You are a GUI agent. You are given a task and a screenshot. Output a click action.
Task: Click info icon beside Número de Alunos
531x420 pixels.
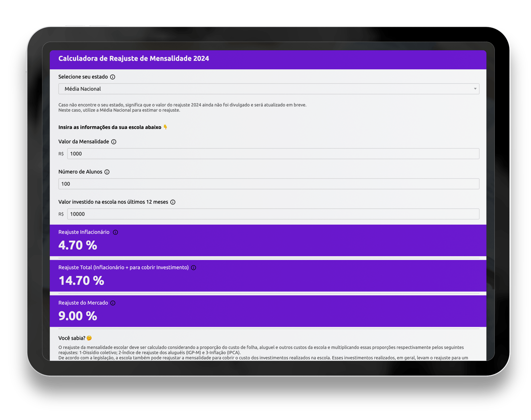point(107,172)
